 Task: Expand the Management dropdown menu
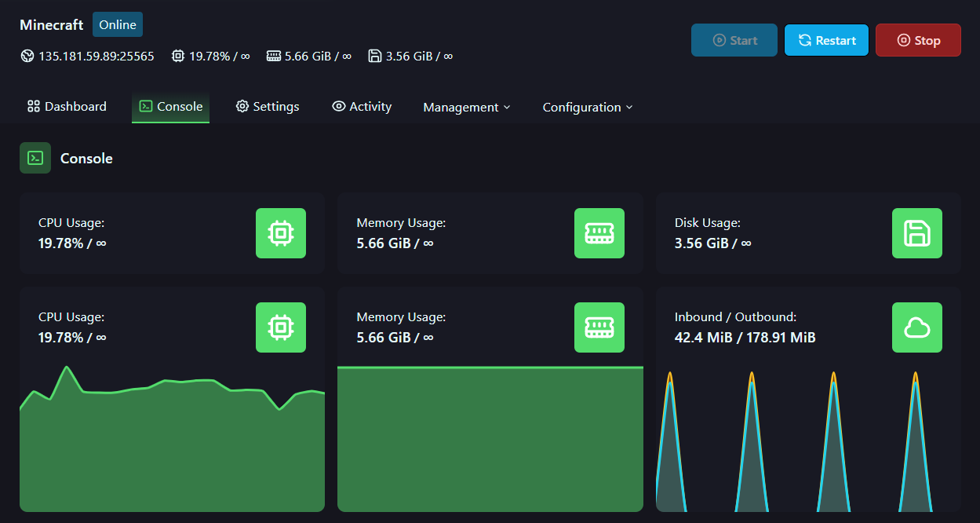[466, 107]
